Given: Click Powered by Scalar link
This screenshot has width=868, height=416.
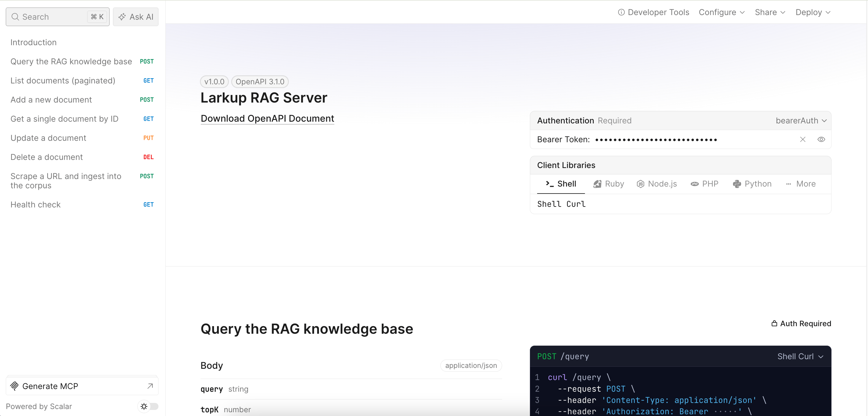Looking at the screenshot, I should (39, 406).
